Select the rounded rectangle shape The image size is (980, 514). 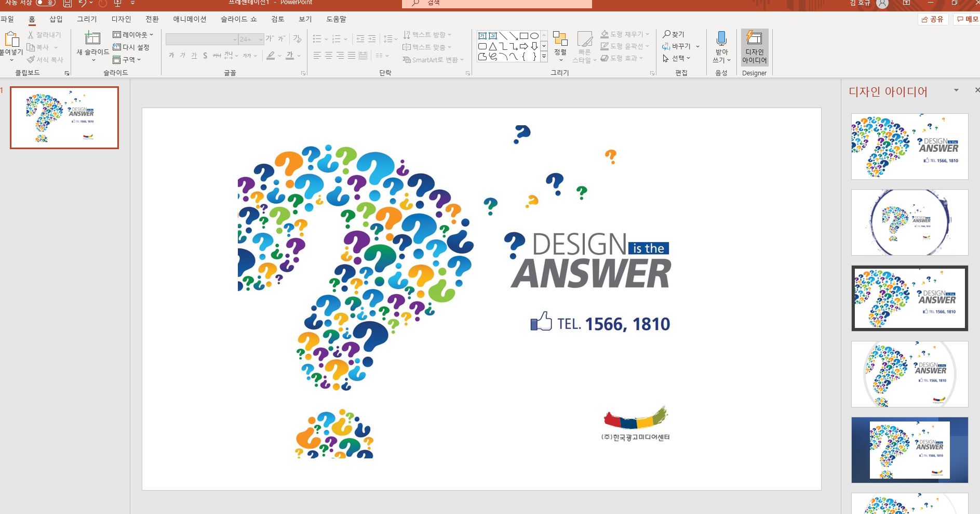click(482, 46)
